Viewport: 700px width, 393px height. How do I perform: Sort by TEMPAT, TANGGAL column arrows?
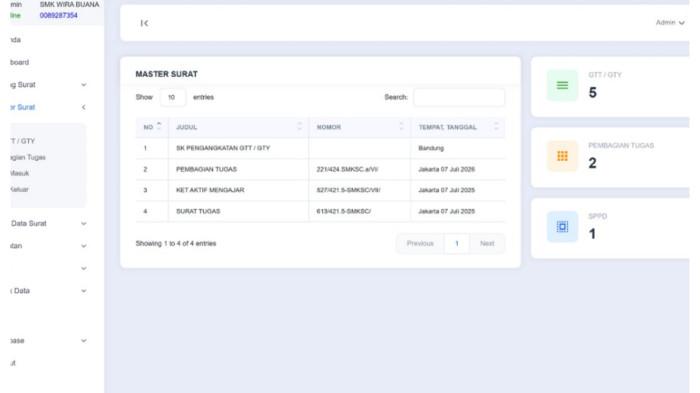click(x=496, y=127)
